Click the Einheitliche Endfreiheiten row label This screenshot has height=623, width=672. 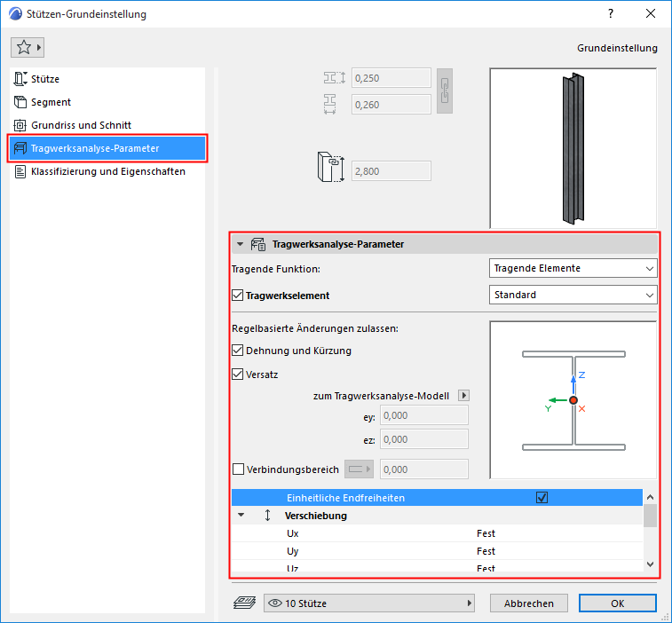click(345, 498)
